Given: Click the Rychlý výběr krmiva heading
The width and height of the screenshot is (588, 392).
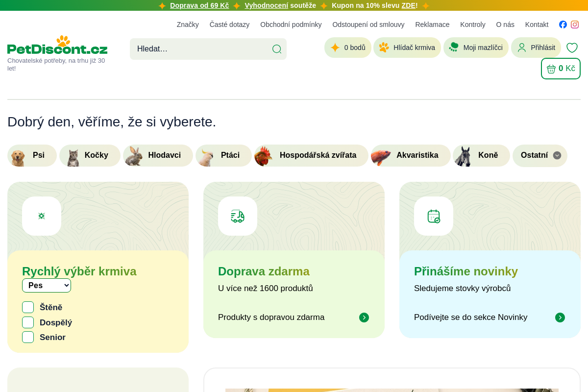Looking at the screenshot, I should click(79, 271).
